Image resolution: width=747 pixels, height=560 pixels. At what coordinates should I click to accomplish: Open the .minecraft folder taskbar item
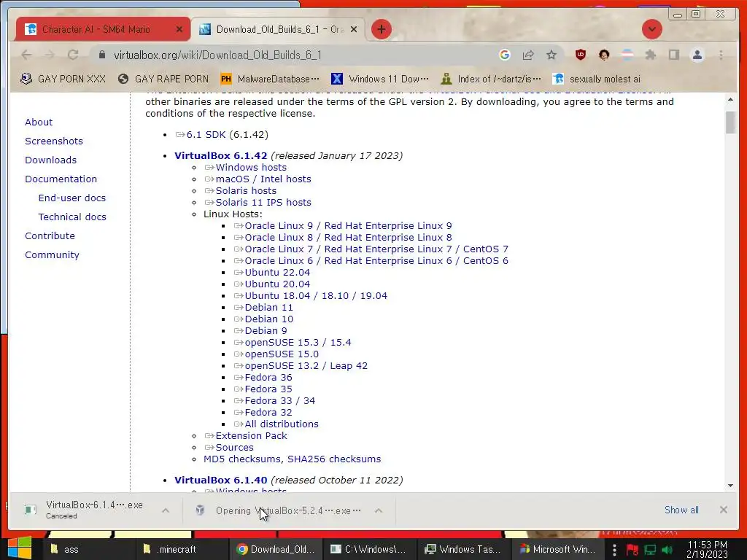(182, 549)
